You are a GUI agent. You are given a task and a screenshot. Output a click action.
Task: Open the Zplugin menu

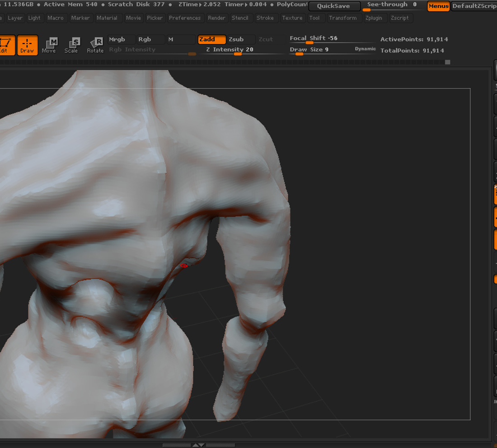[374, 18]
